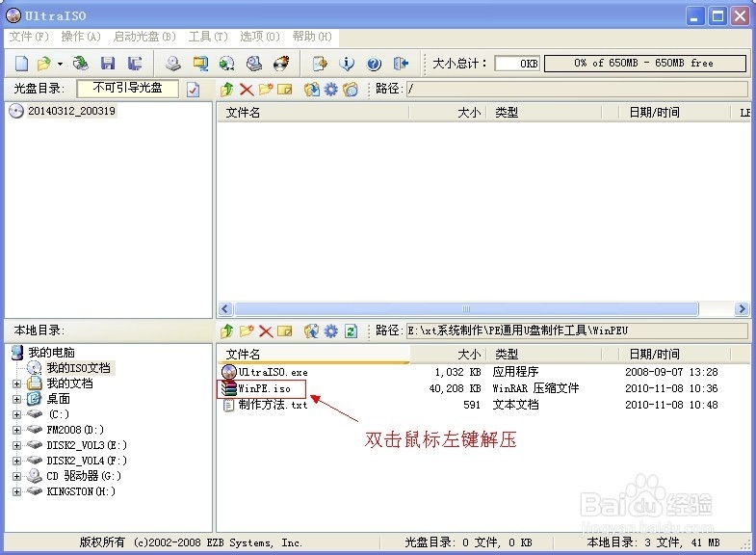The image size is (756, 555).
Task: Click the horizontal scrollbar right arrow
Action: 742,308
